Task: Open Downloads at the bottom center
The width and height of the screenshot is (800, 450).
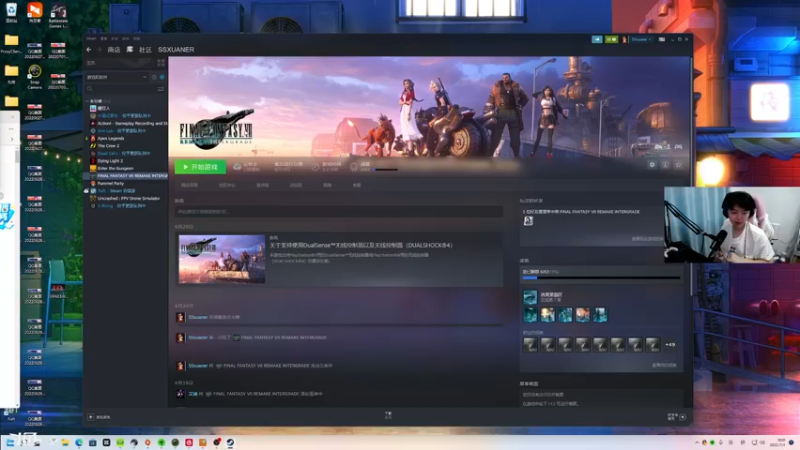Action: point(388,415)
